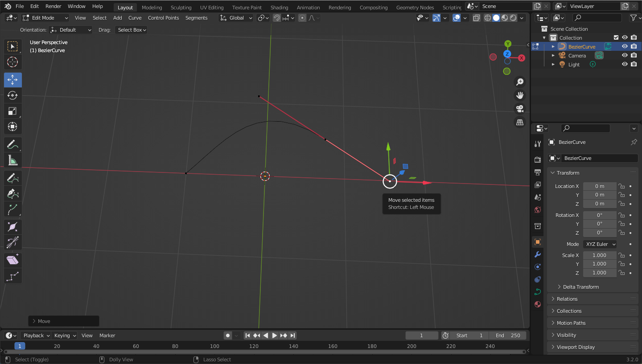The image size is (642, 364).
Task: Jump to the timeline end frame button
Action: [292, 335]
